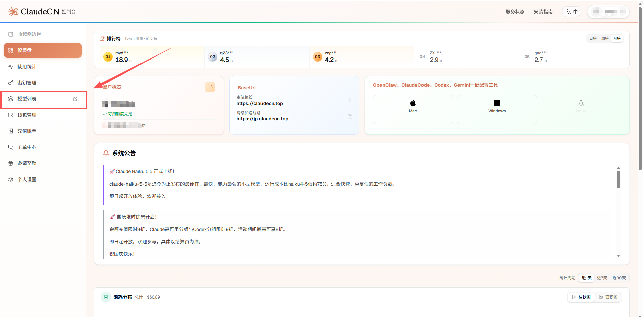The image size is (644, 317).
Task: Open the blurred user account menu
Action: coord(608,12)
